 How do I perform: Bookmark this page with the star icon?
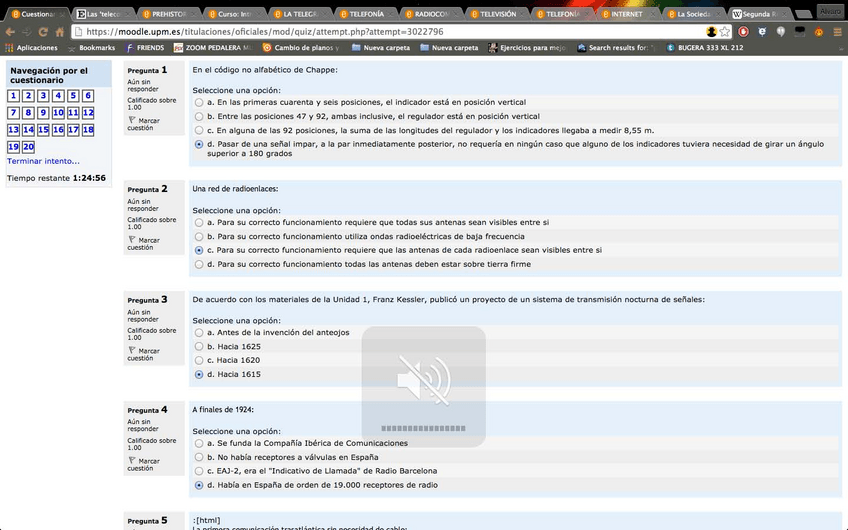click(x=725, y=32)
